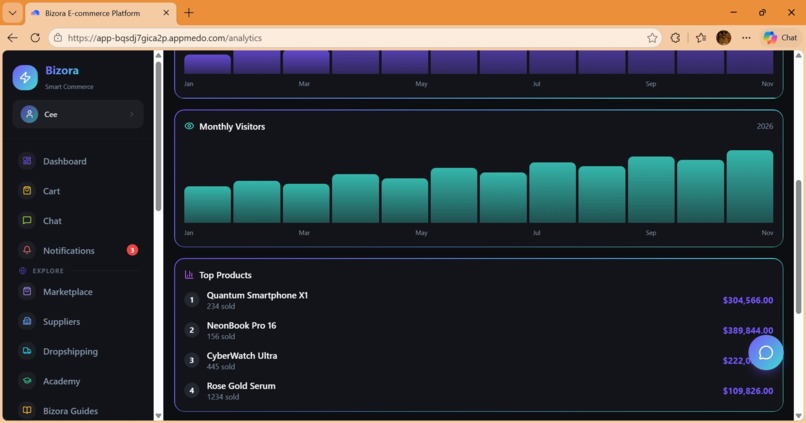
Task: Open the Dashboard sidebar icon
Action: click(x=27, y=161)
